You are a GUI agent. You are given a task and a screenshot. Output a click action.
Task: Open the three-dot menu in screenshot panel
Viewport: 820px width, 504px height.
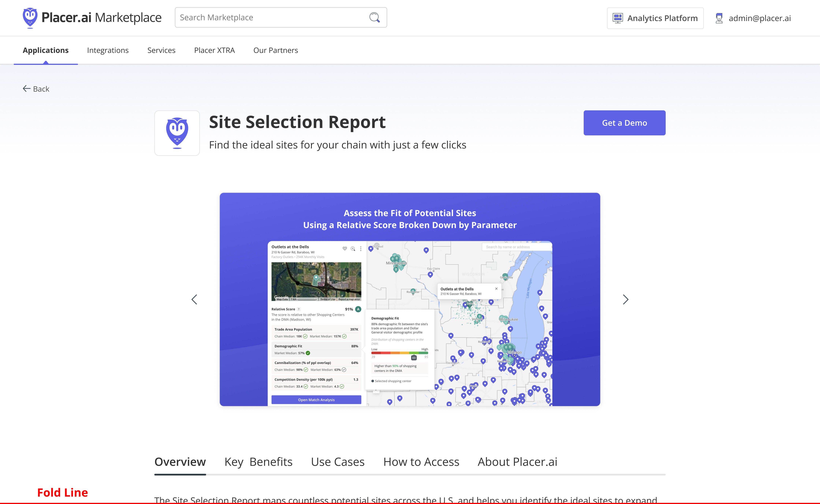(x=361, y=249)
